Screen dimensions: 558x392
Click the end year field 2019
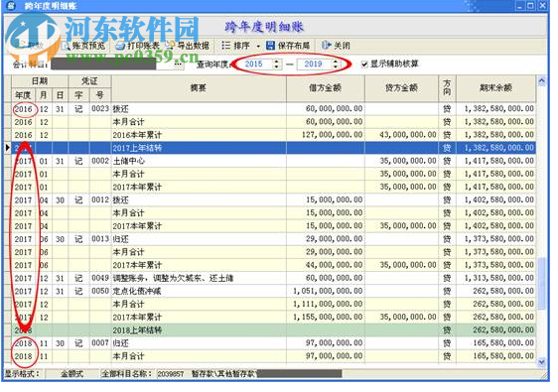(x=314, y=65)
